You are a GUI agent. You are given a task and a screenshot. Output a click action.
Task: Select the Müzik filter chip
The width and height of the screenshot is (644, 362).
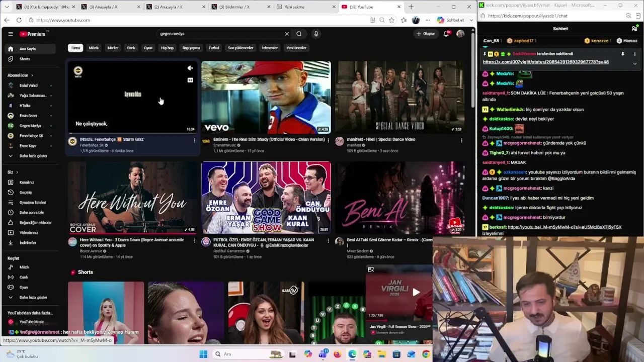point(94,48)
